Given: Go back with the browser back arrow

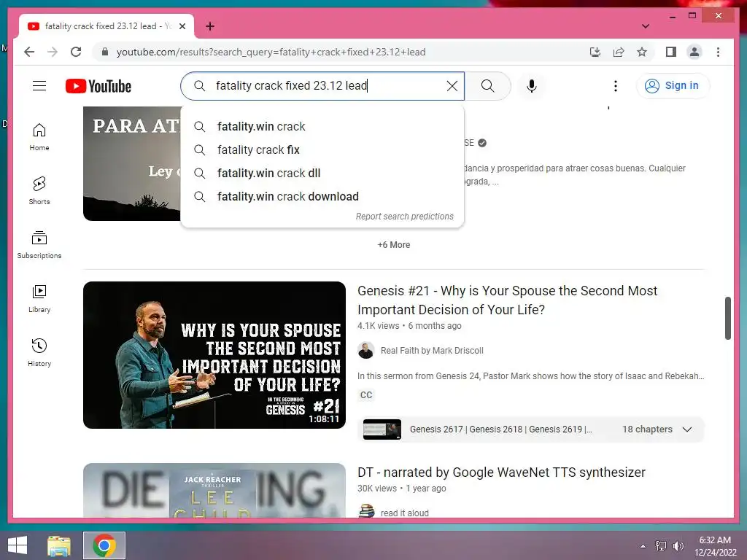Looking at the screenshot, I should point(29,52).
